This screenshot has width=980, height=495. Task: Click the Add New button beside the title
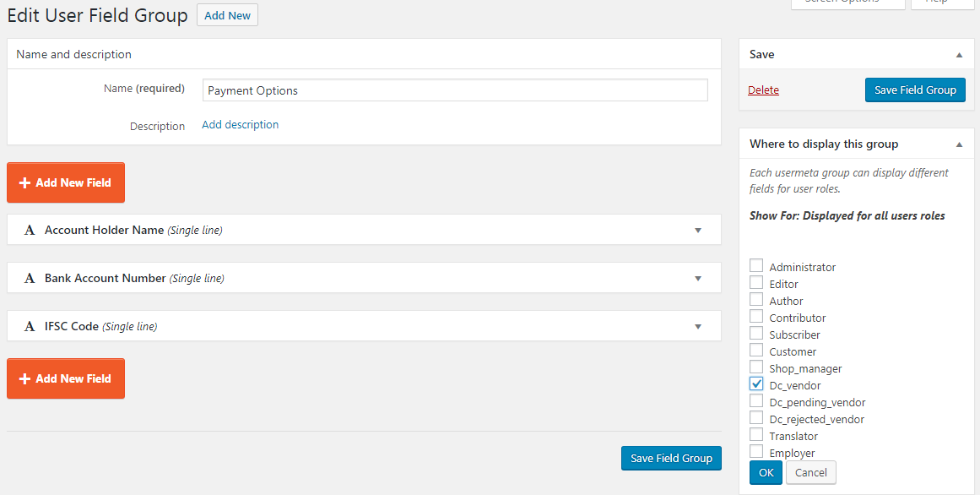tap(228, 16)
